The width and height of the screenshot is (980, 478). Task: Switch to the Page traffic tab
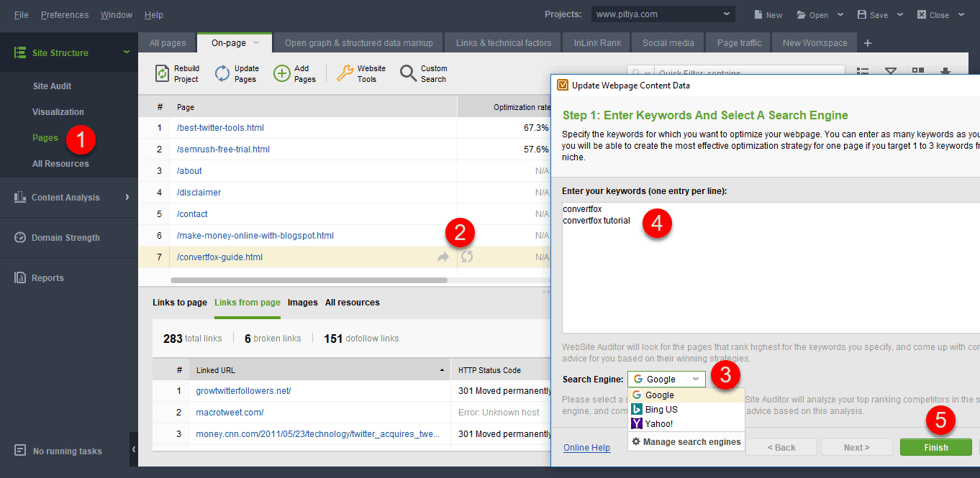point(739,43)
